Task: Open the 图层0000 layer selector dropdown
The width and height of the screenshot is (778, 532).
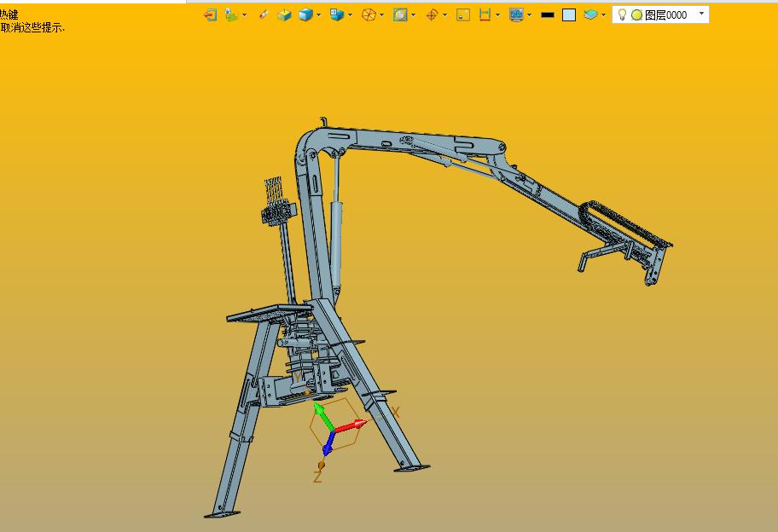Action: tap(701, 14)
